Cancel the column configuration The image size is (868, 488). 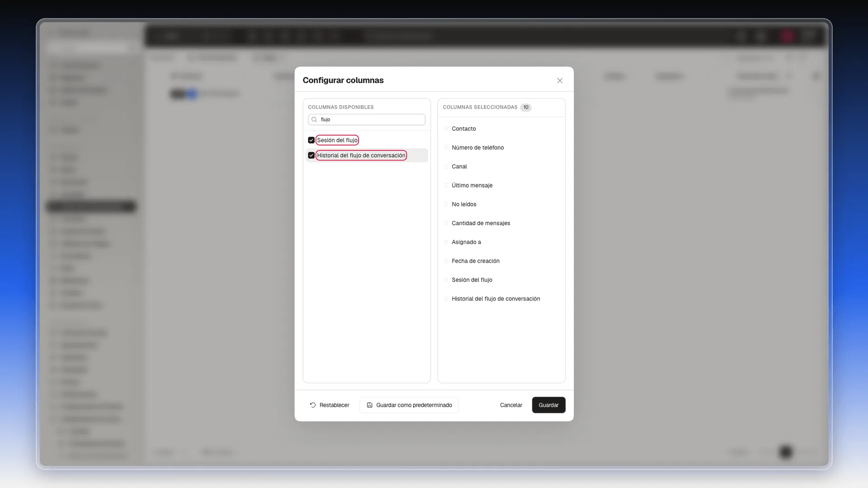[511, 405]
